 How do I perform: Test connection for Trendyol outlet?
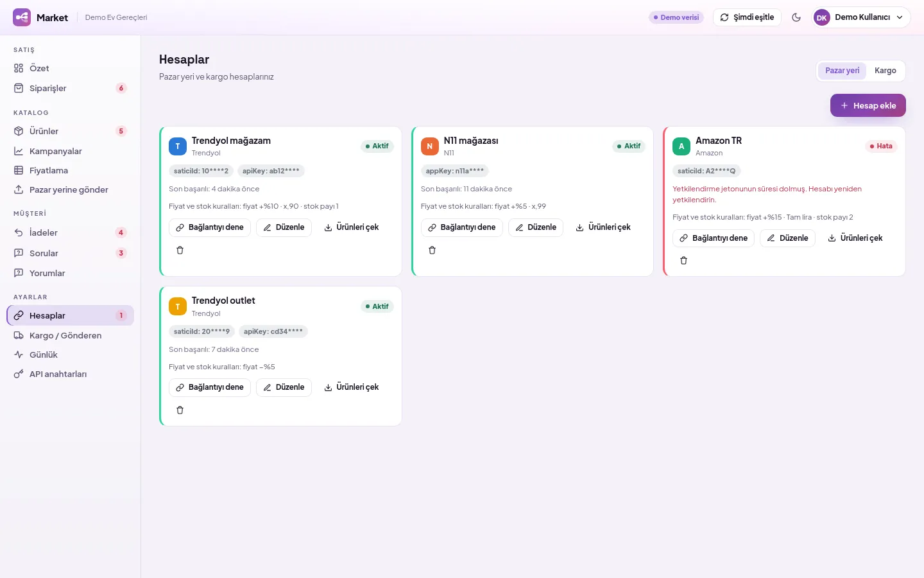[210, 387]
